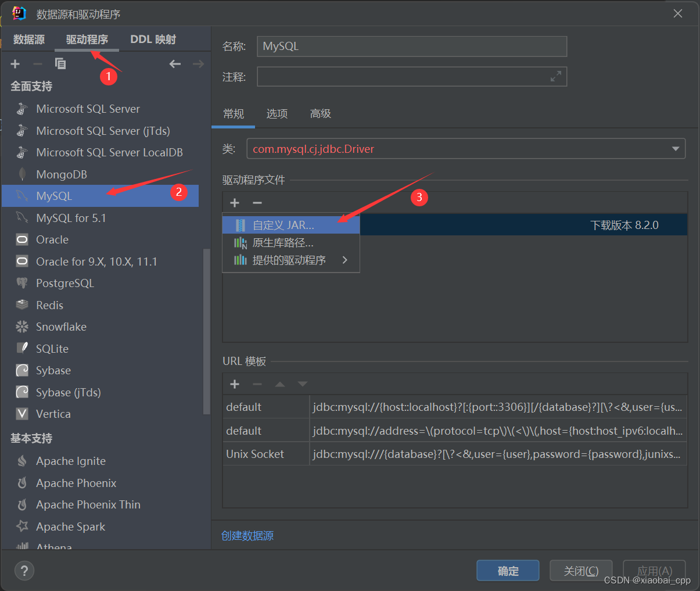Click the SQLite feather icon

(22, 349)
